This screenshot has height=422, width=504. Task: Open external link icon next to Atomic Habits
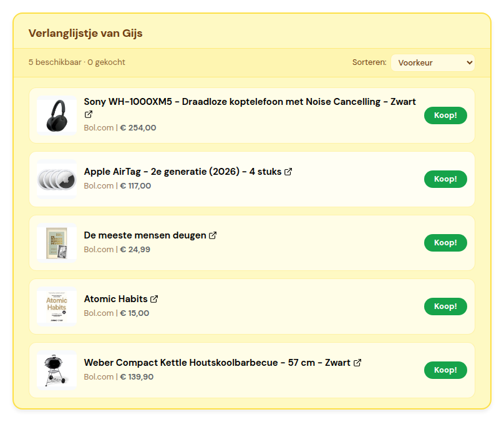click(x=154, y=299)
